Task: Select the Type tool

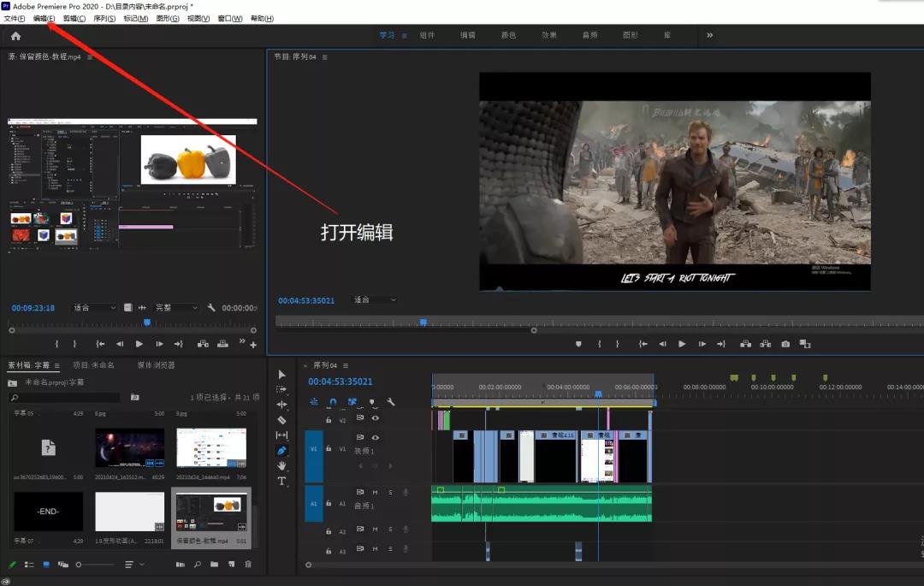Action: click(281, 481)
